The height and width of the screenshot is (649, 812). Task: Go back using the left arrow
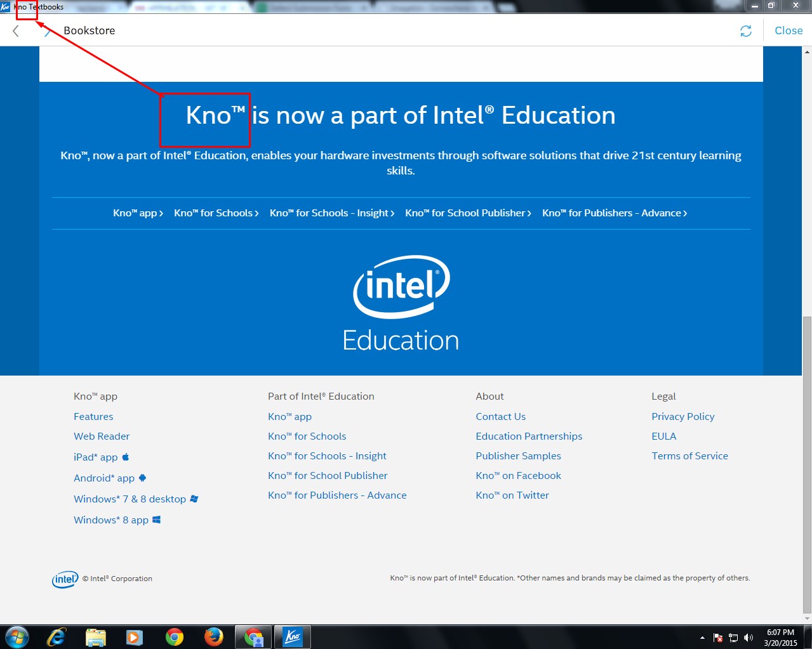click(x=16, y=31)
